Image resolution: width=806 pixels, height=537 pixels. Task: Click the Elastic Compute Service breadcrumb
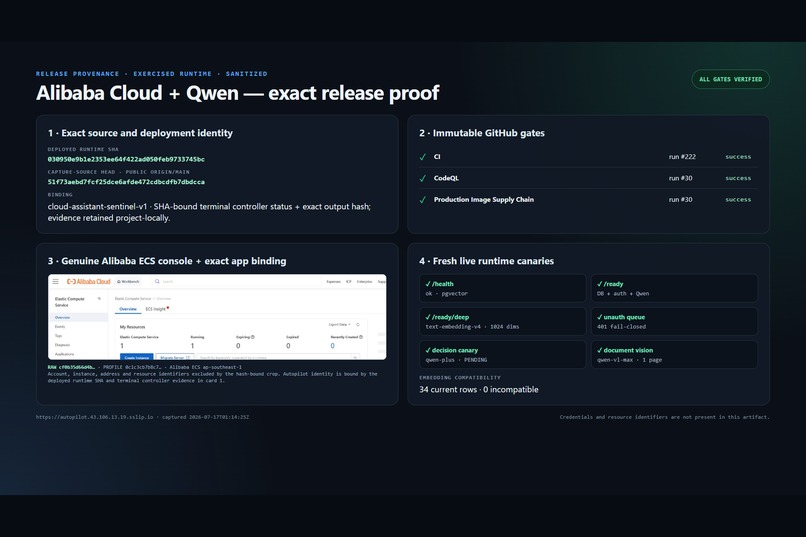coord(133,299)
